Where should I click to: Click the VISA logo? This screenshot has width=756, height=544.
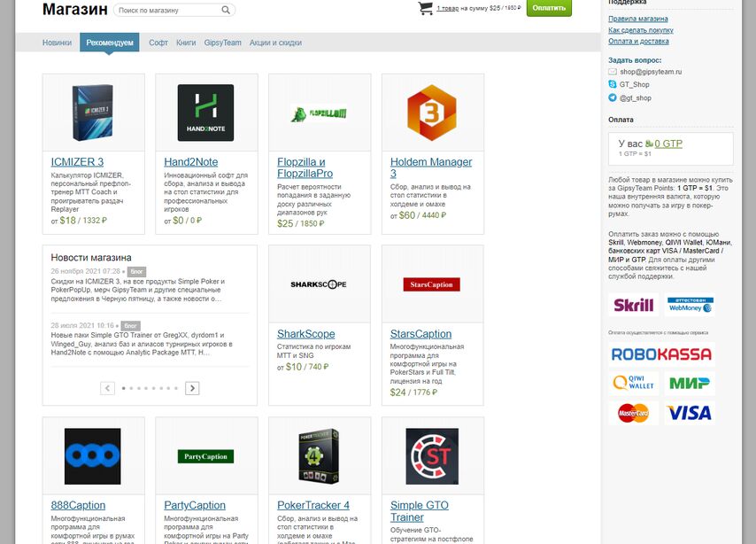click(x=690, y=413)
